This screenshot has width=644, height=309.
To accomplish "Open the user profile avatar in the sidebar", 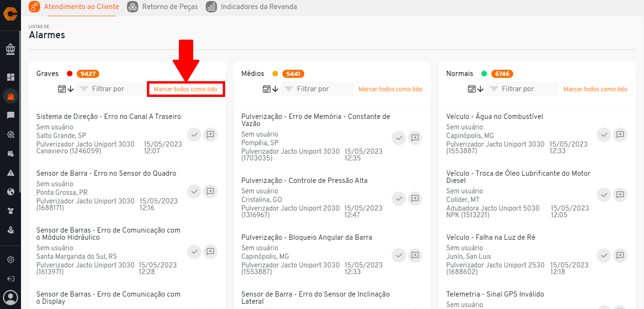I will click(10, 298).
